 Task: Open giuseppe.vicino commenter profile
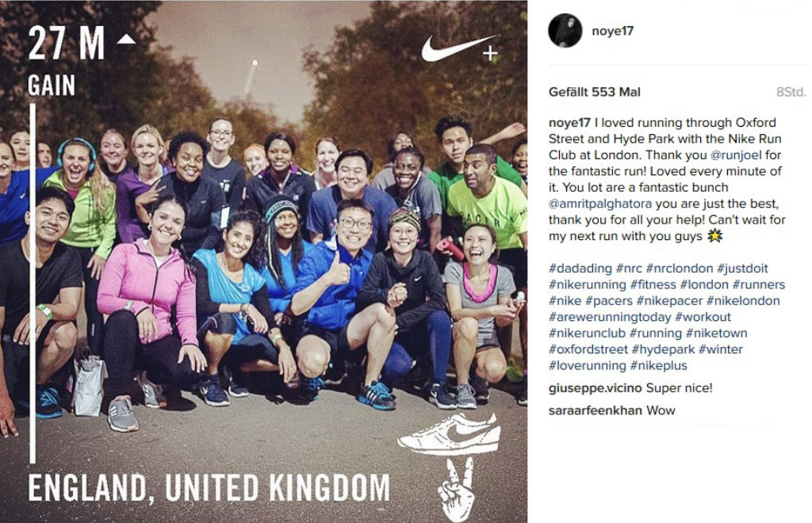(595, 388)
